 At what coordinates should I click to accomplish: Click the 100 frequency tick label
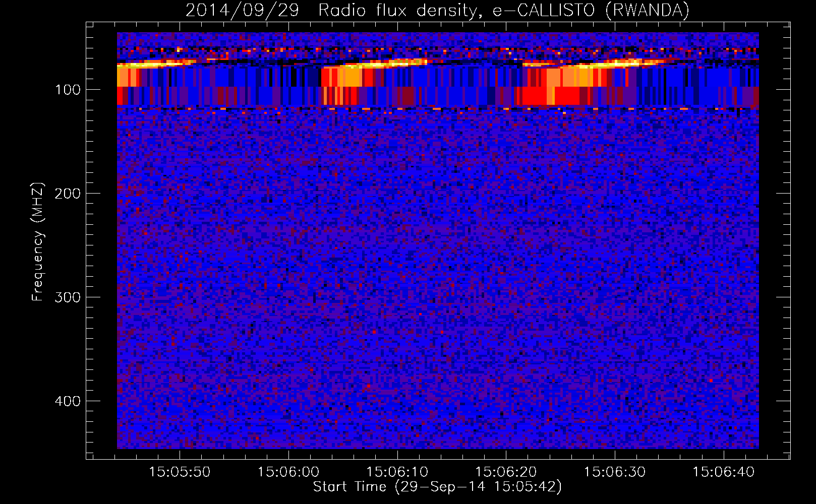[x=68, y=90]
